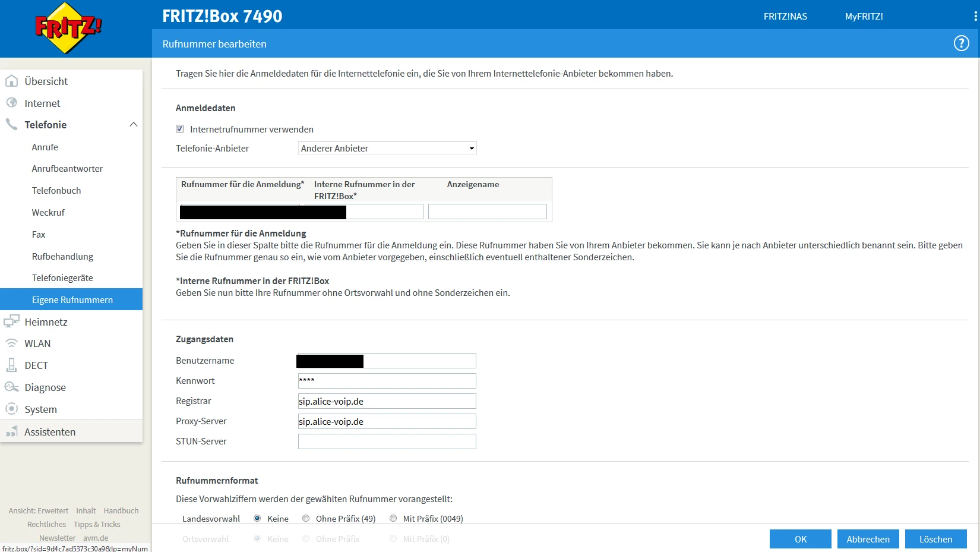Cancel editing with Abbrechen
The width and height of the screenshot is (980, 552).
click(x=868, y=539)
